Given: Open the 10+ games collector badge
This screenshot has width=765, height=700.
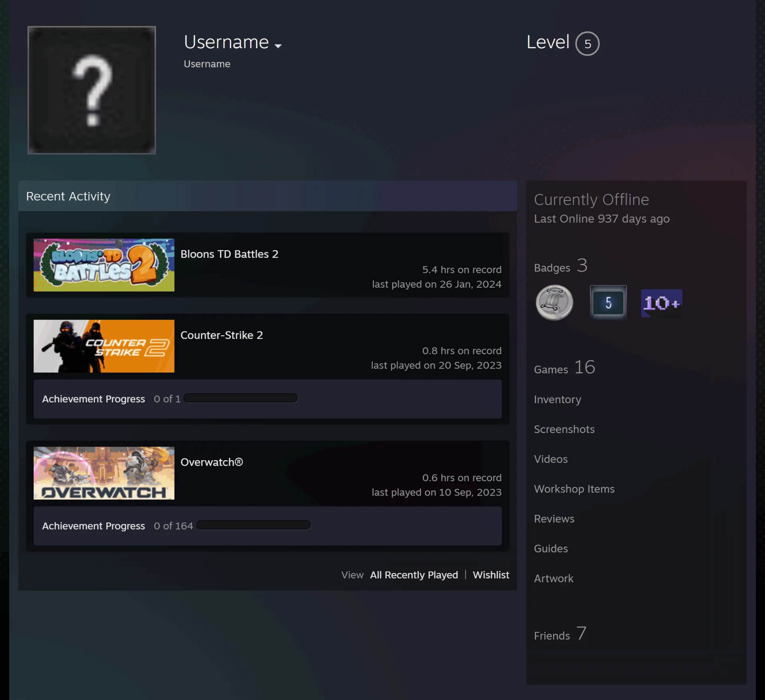Looking at the screenshot, I should point(661,303).
